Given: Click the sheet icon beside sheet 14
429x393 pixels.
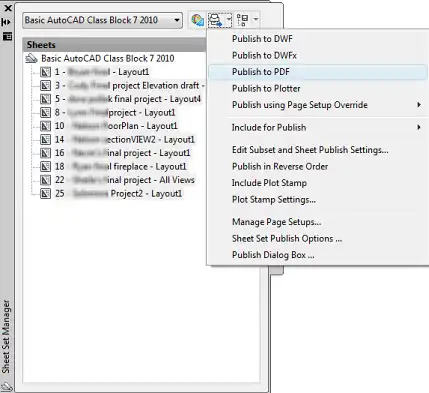Looking at the screenshot, I should (x=45, y=140).
